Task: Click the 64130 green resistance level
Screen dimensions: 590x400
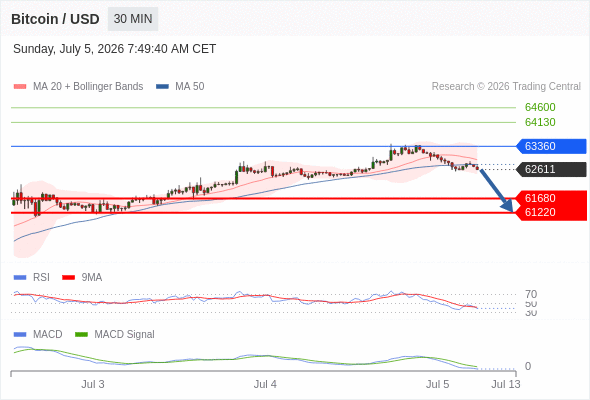Action: 540,122
